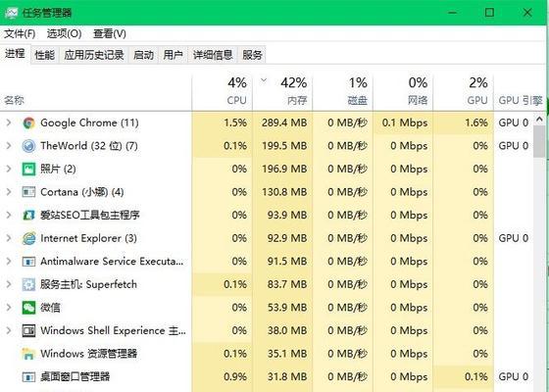
Task: Switch to the 启动 tab
Action: click(143, 55)
